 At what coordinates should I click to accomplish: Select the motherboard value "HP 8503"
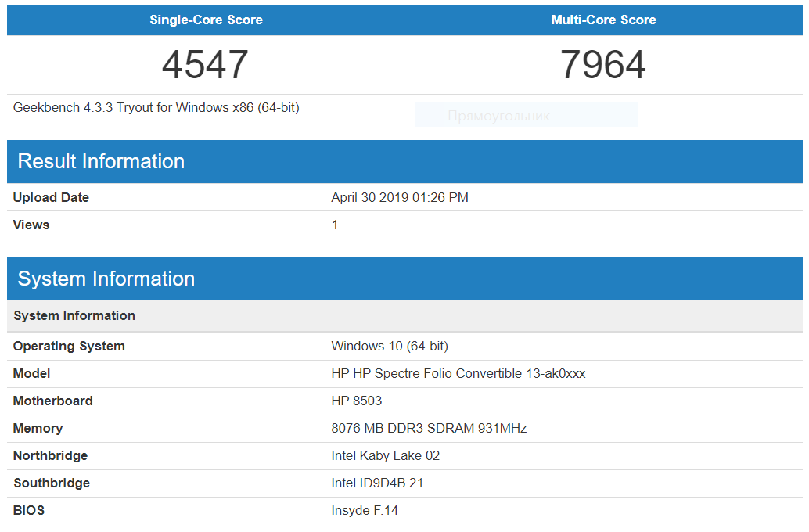pos(357,401)
